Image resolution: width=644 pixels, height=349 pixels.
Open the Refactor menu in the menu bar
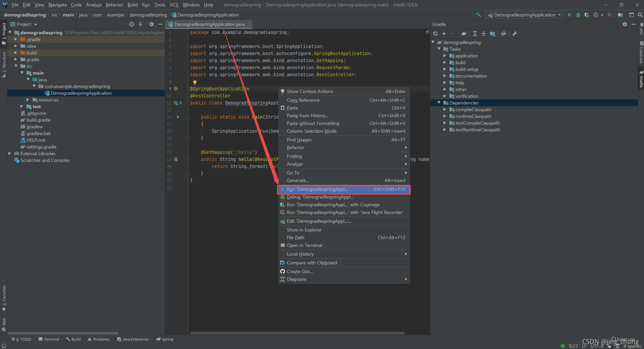pyautogui.click(x=115, y=5)
